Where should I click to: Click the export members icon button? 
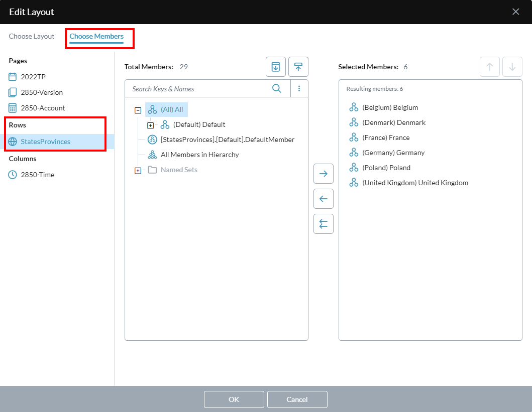(x=298, y=67)
